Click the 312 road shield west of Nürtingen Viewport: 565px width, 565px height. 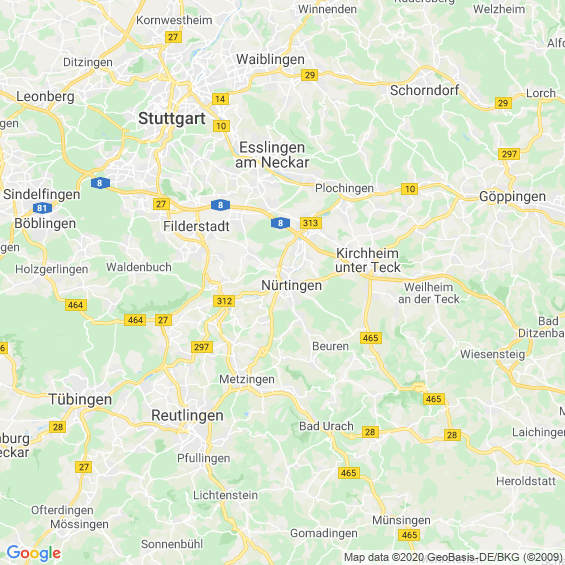pyautogui.click(x=224, y=301)
